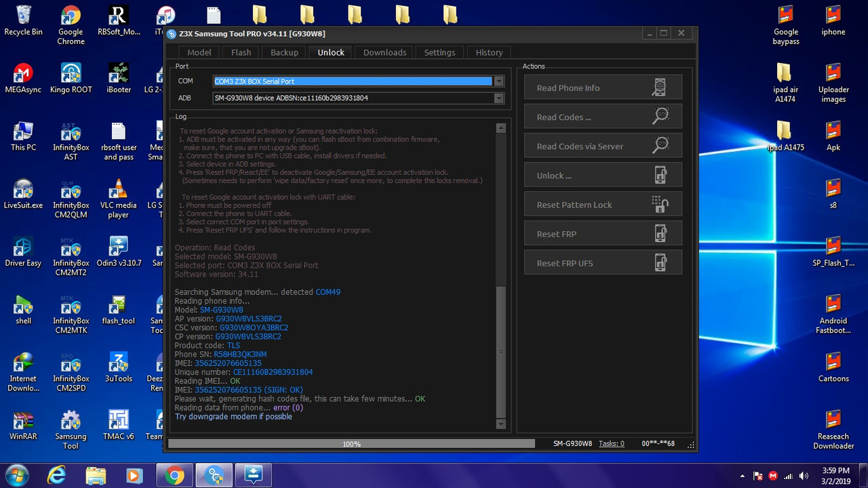Open Internet Download Manager shortcut

point(23,371)
